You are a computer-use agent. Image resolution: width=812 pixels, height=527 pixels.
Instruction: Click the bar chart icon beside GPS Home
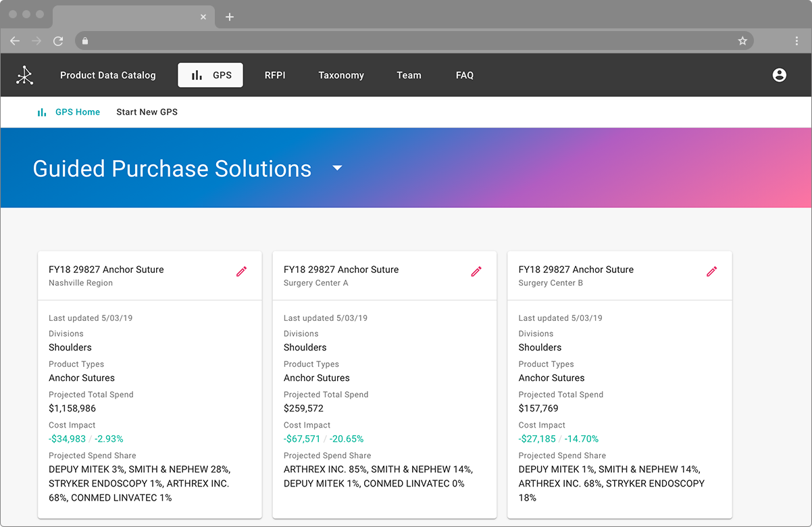point(42,112)
